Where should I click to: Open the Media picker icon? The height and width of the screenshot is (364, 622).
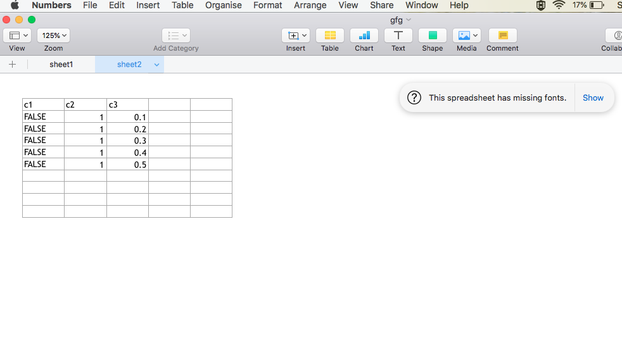pos(466,35)
